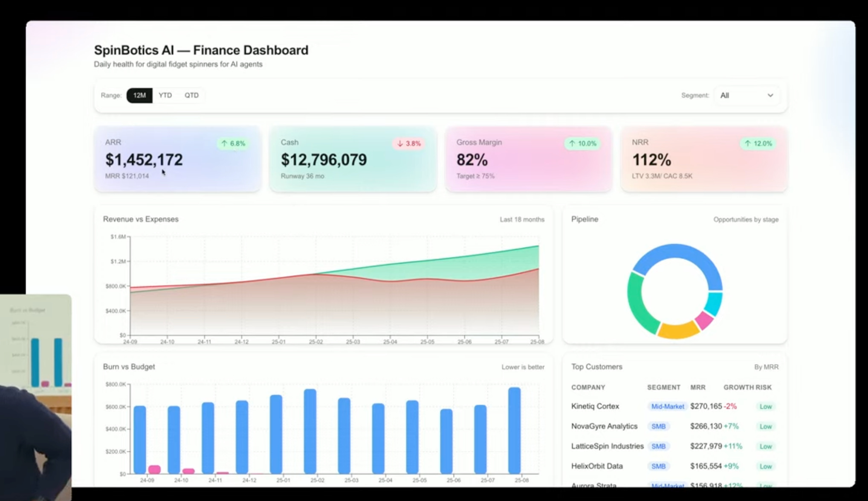Click the Mid-Market tag for Kinetiq Cortex
The height and width of the screenshot is (501, 868).
667,406
